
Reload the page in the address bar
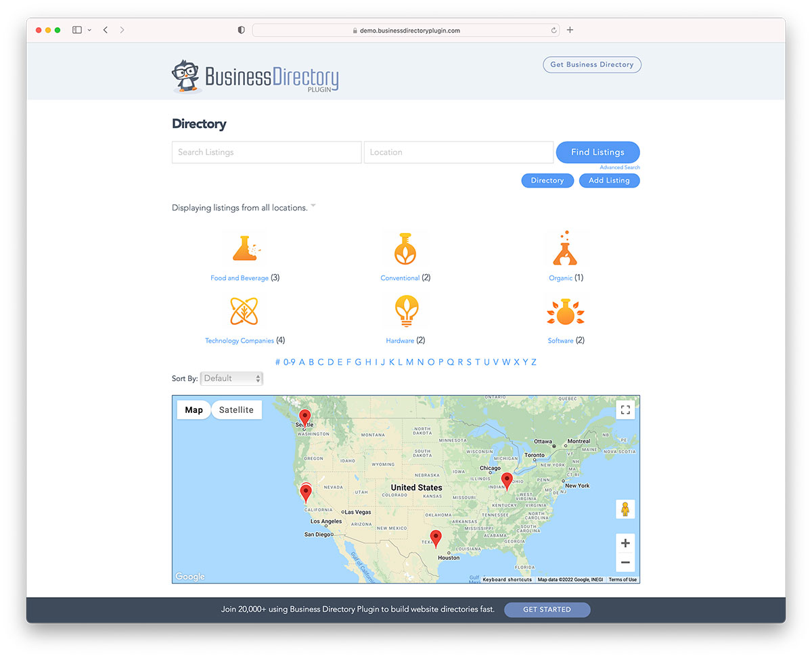coord(554,30)
